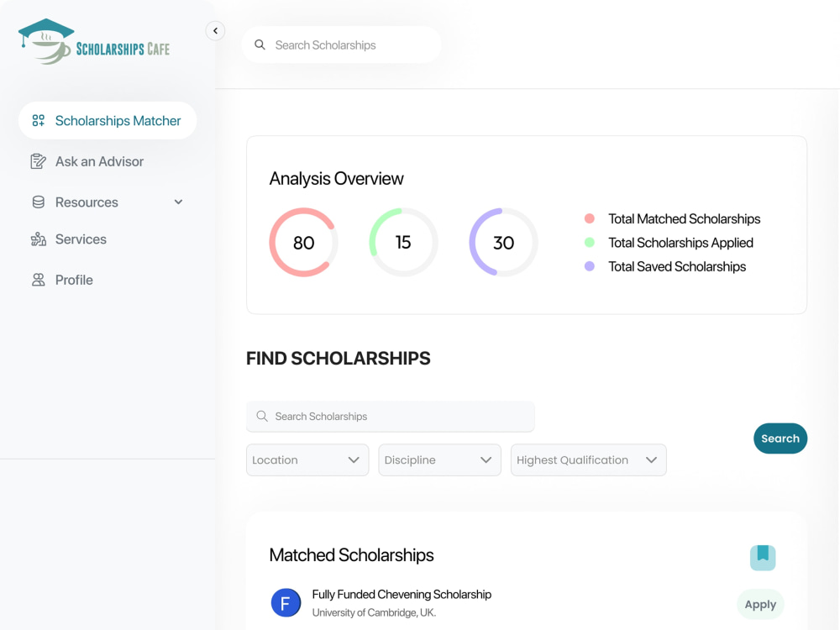This screenshot has width=840, height=630.
Task: Click the teal Search button
Action: 780,438
